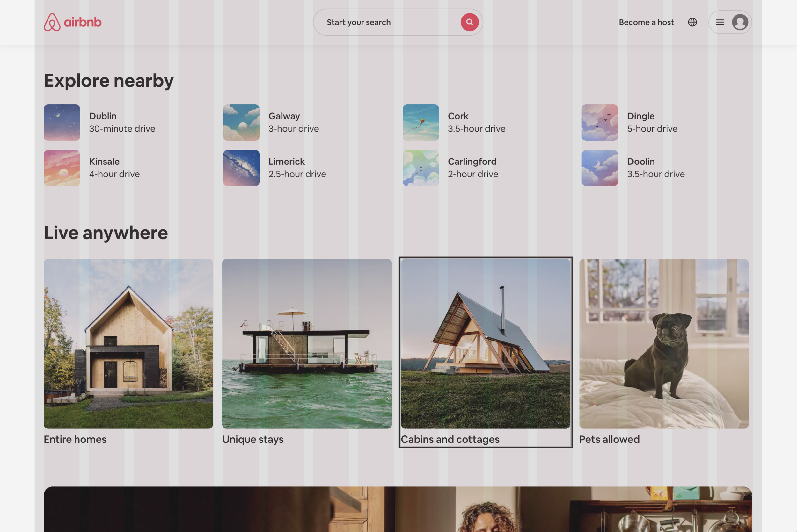Click the Airbnb logo icon

(x=52, y=22)
